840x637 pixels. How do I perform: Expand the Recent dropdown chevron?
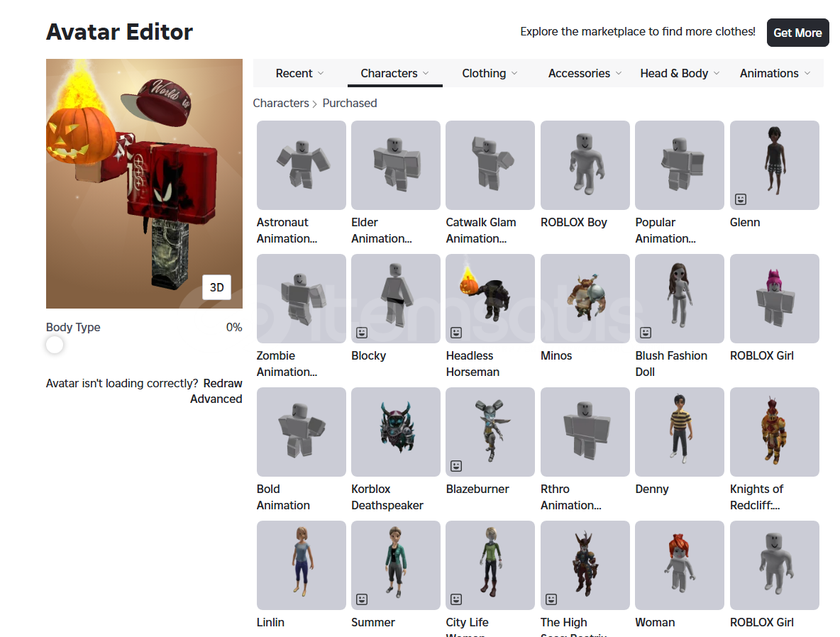321,73
